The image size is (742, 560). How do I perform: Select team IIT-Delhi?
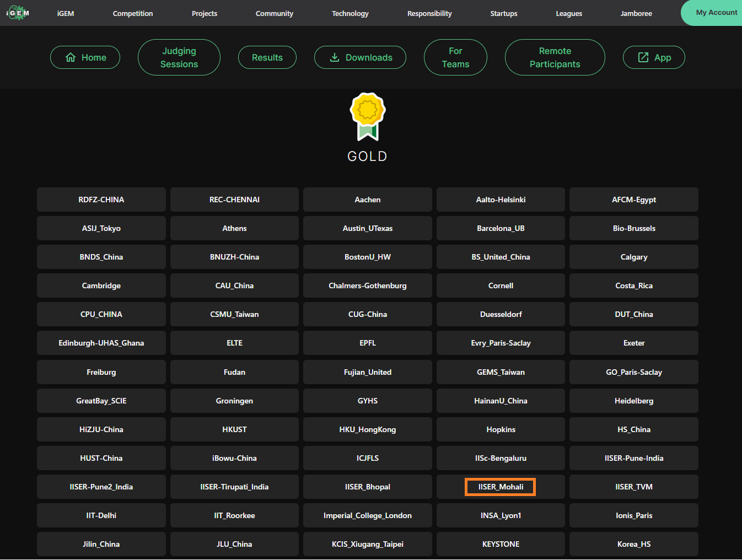101,515
